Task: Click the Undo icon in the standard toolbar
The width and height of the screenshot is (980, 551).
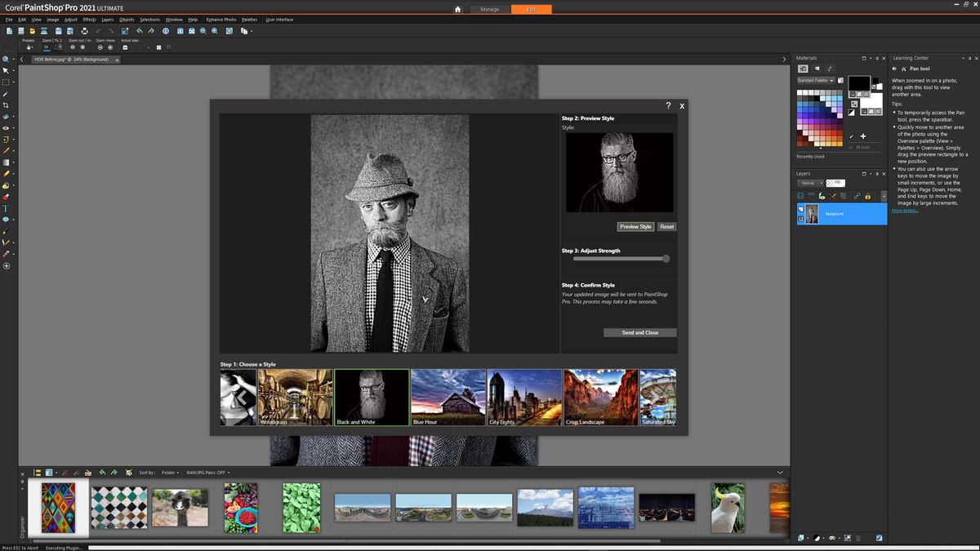Action: click(x=140, y=31)
